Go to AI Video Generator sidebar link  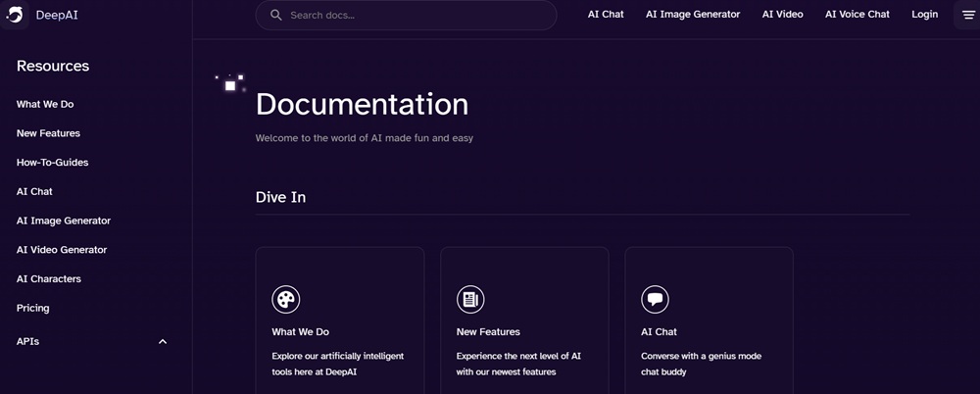pyautogui.click(x=62, y=250)
